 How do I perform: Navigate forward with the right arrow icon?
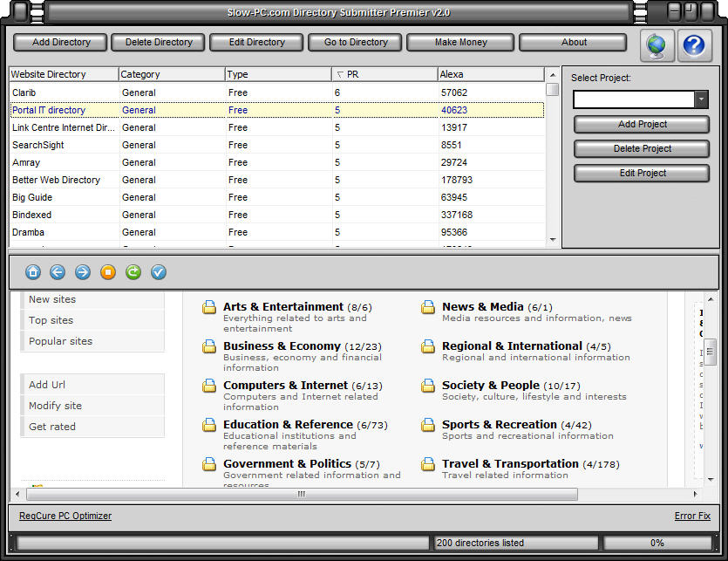pyautogui.click(x=83, y=272)
